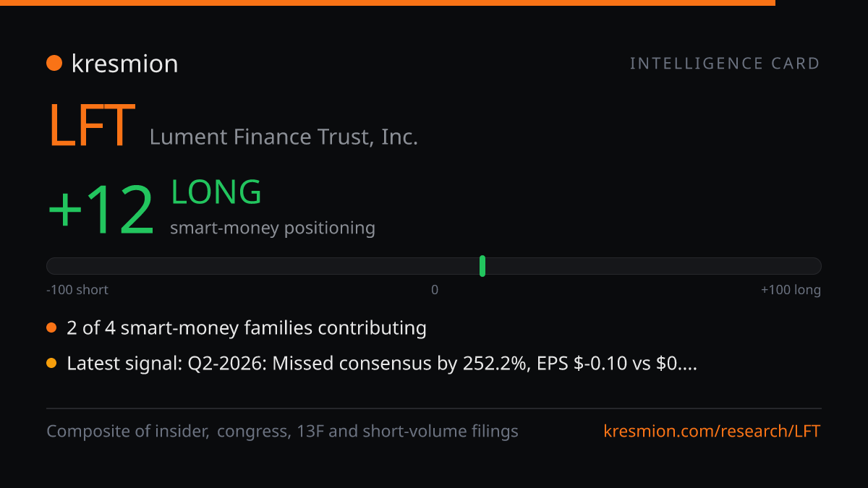
Task: Click the kresmion brand name
Action: 124,64
